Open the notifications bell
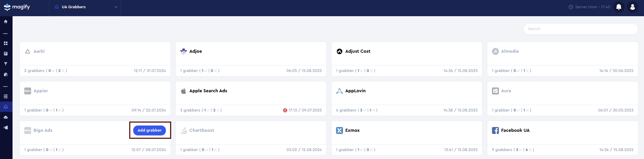The height and width of the screenshot is (159, 644). [618, 7]
